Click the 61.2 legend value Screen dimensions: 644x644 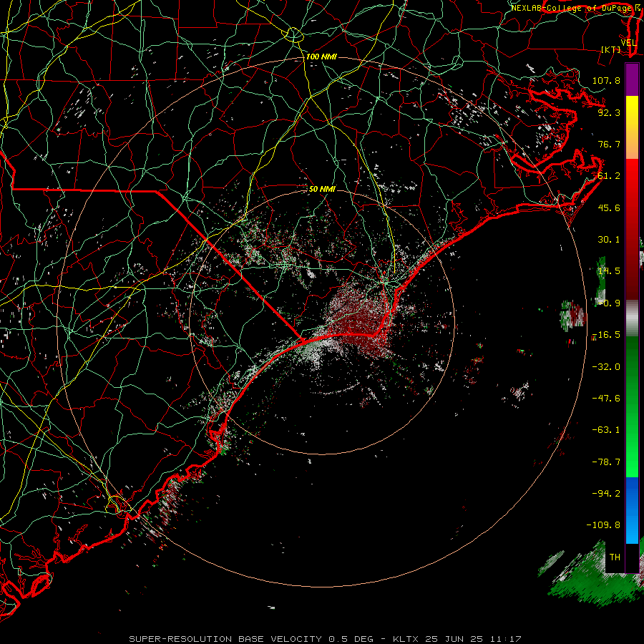click(609, 176)
